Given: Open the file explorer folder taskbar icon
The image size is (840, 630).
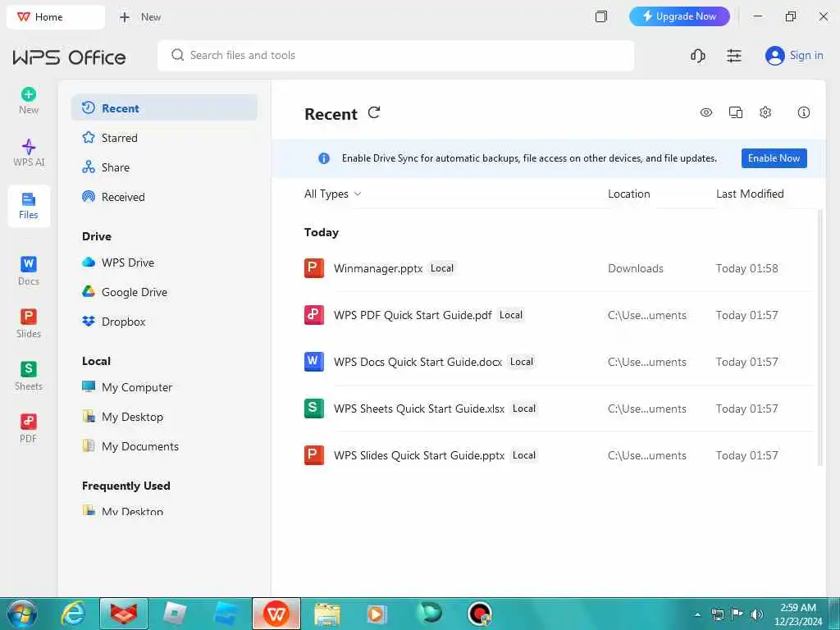Looking at the screenshot, I should click(x=327, y=614).
